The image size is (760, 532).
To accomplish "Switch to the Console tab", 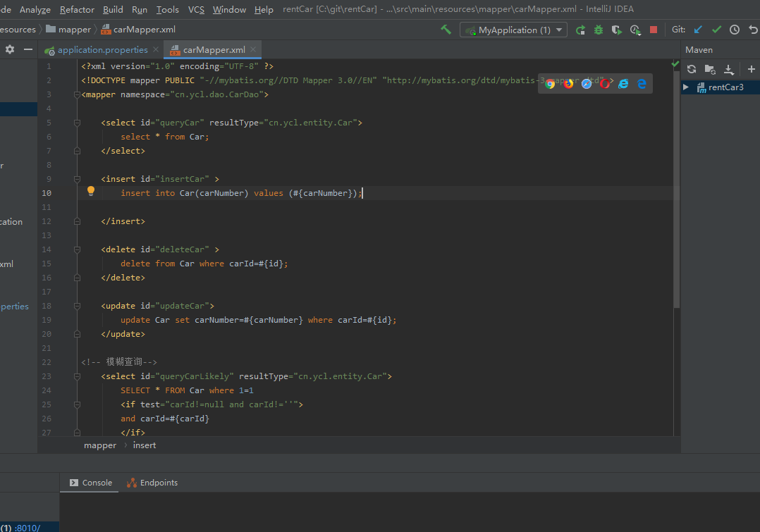I will tap(91, 483).
